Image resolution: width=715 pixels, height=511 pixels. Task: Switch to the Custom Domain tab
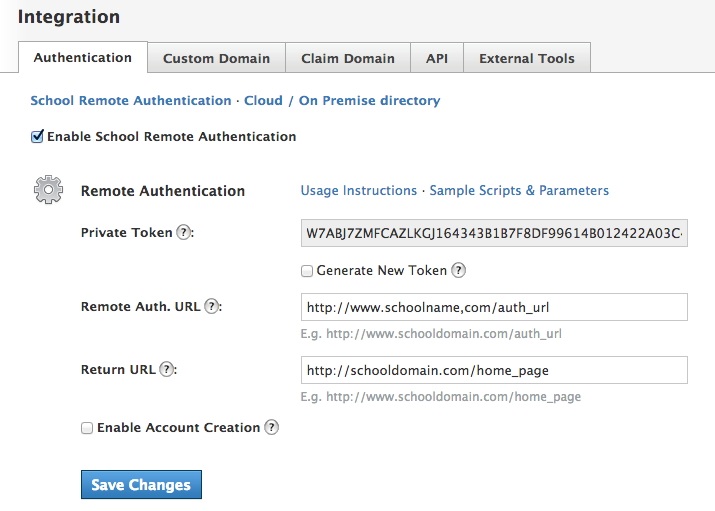coord(216,58)
